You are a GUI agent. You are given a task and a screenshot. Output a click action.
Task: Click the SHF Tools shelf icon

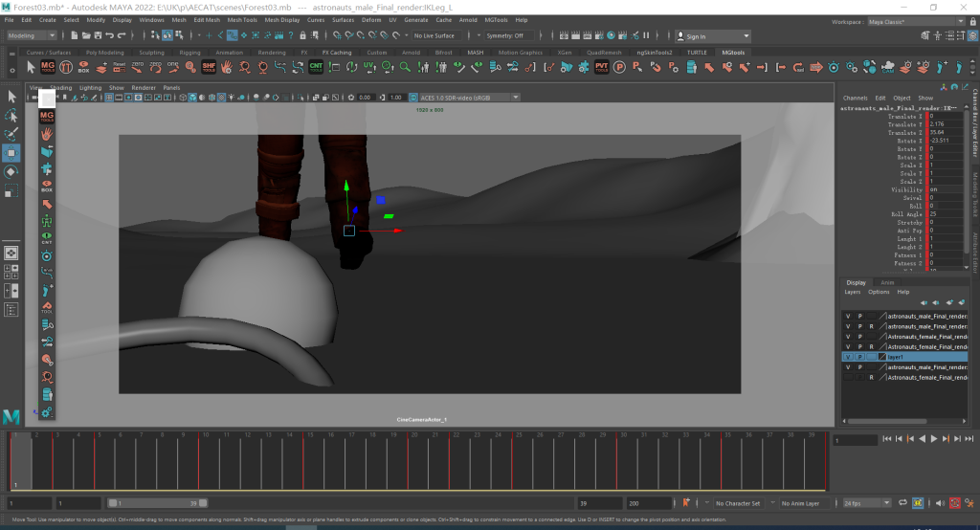(x=209, y=66)
